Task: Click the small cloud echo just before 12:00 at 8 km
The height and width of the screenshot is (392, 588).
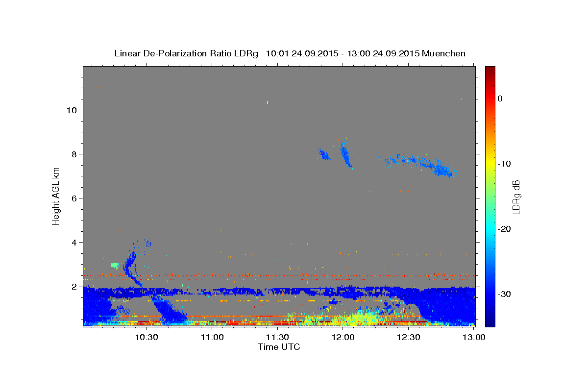Action: [324, 154]
